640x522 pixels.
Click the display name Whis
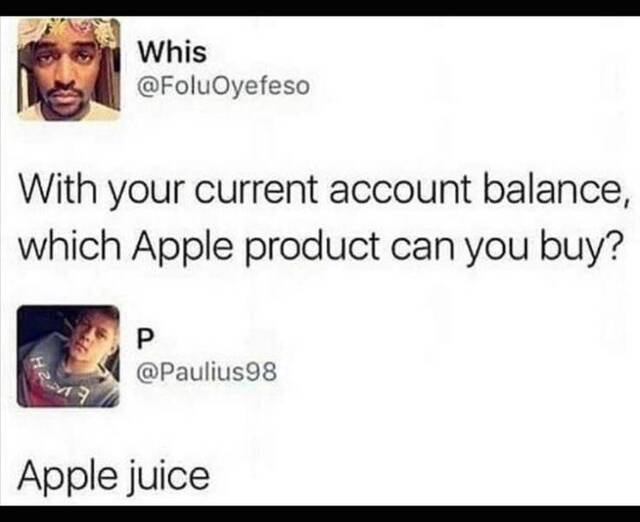tap(172, 52)
